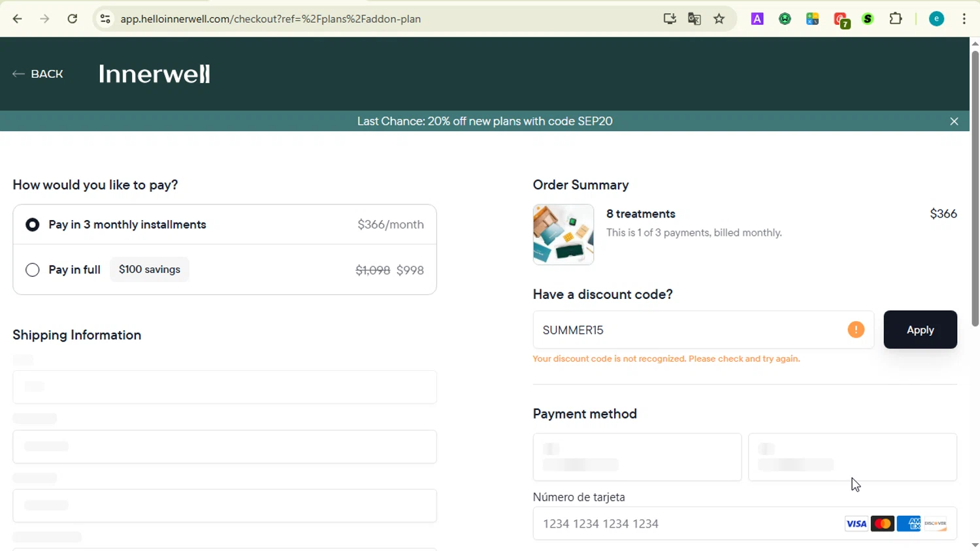Open the red extension with the 7 badge
Viewport: 980px width, 551px height.
tap(841, 20)
